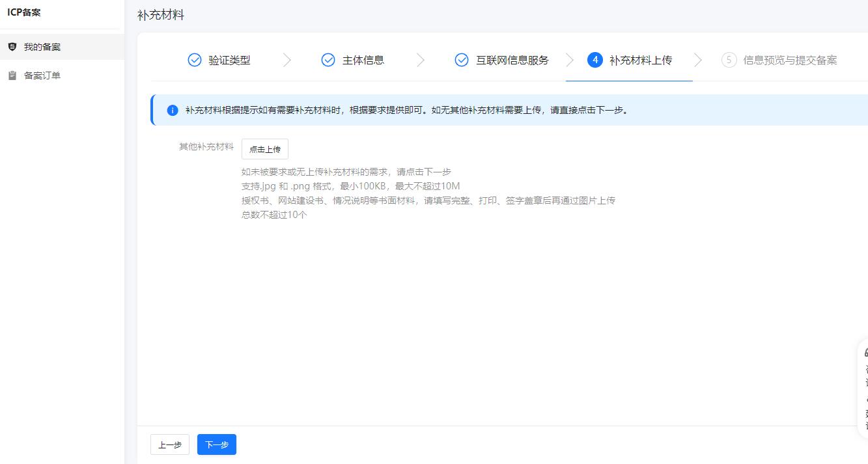
Task: Click the hint 总数不超过10个
Action: click(x=274, y=215)
